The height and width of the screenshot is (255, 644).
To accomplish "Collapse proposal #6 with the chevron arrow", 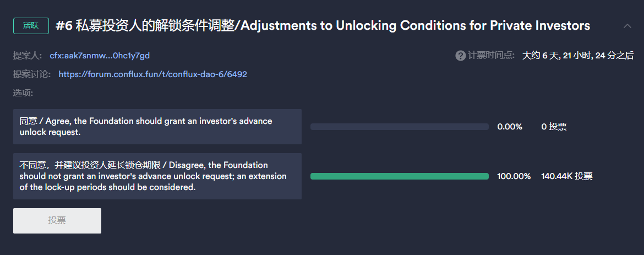I will point(627,26).
